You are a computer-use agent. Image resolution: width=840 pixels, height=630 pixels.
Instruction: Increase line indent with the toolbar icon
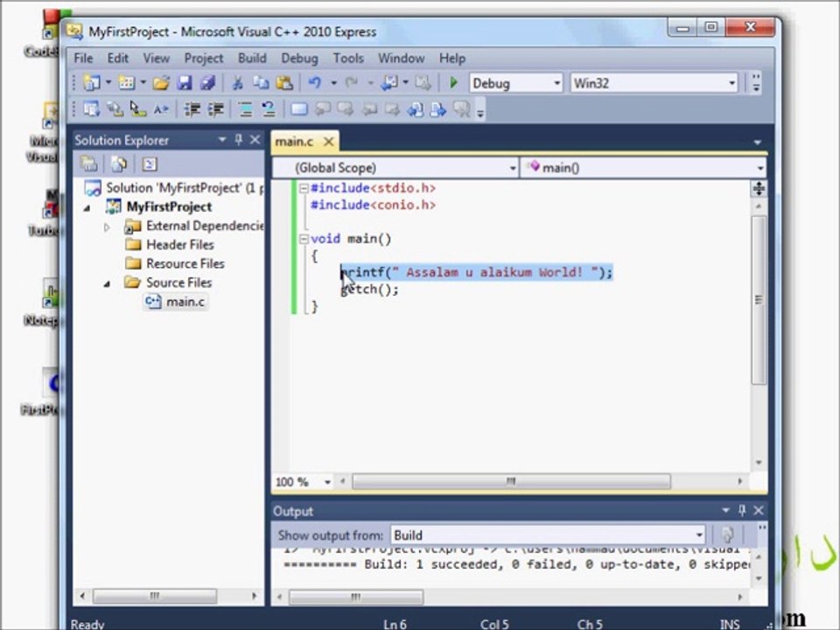point(215,109)
